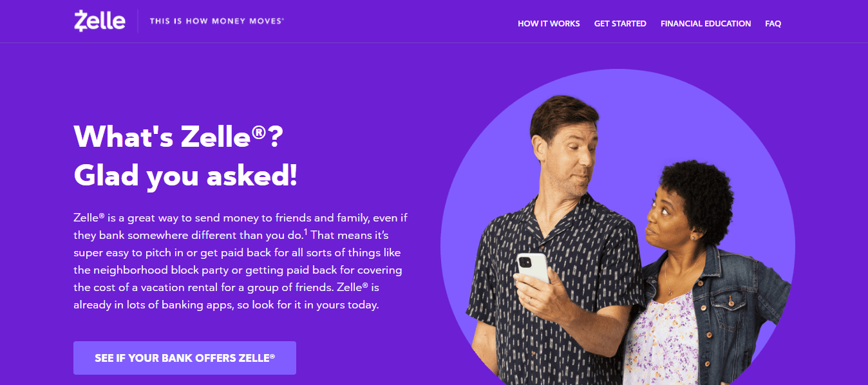Screen dimensions: 868x385
Task: Click the man's face in the hero image
Action: [566, 149]
